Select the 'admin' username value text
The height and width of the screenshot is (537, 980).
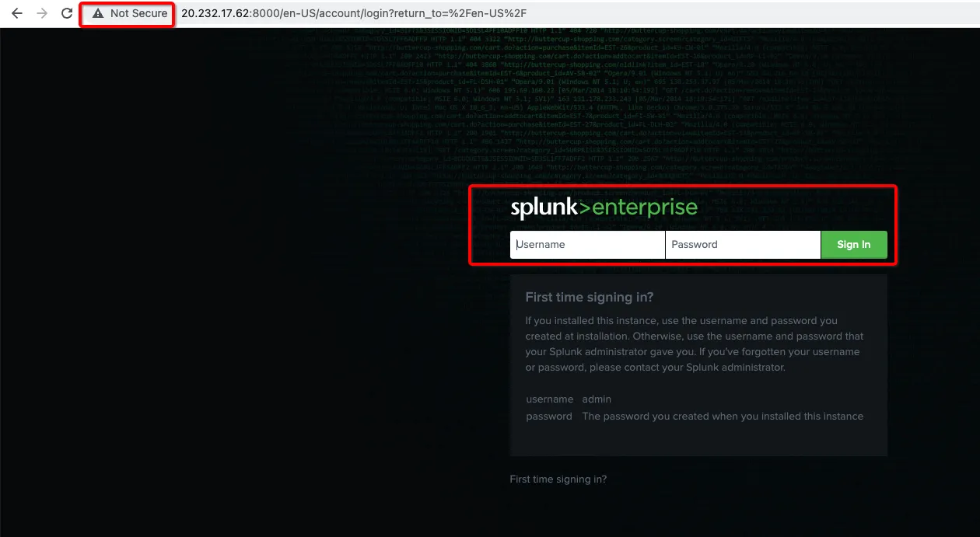(597, 399)
